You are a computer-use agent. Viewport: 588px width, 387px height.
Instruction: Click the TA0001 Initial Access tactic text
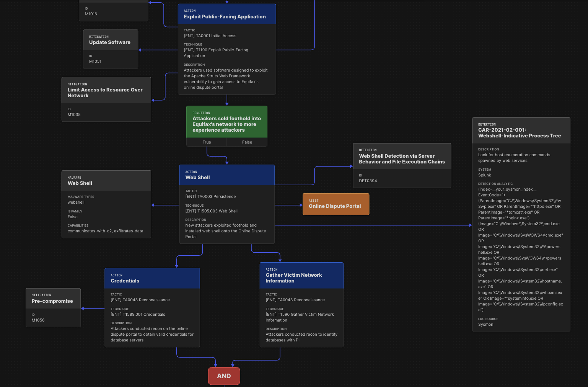210,36
